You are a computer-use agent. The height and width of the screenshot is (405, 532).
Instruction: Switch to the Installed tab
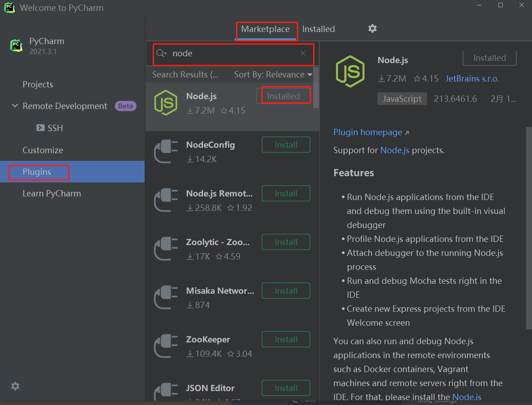318,29
